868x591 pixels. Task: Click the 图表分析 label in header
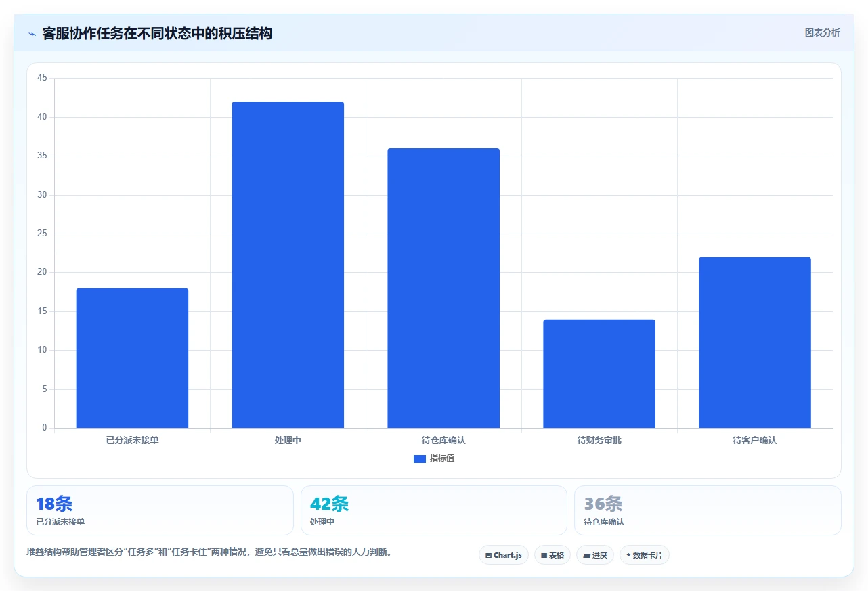[x=822, y=32]
